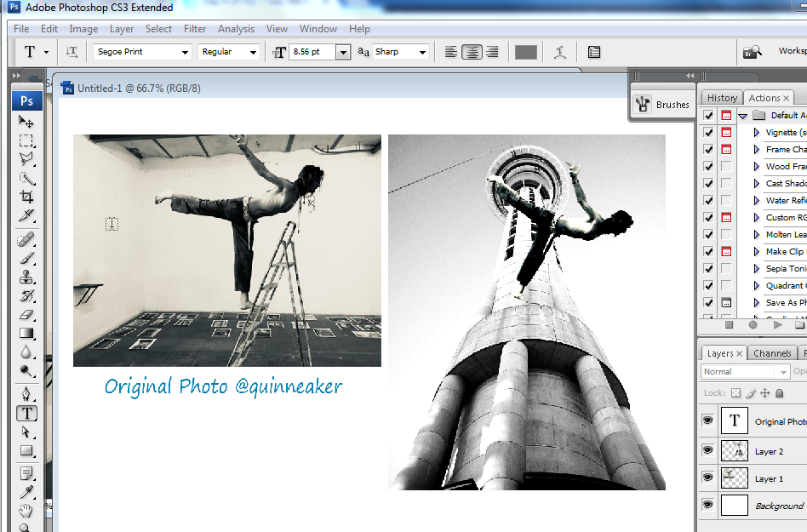Select the Hand tool
This screenshot has width=807, height=532.
[x=26, y=511]
